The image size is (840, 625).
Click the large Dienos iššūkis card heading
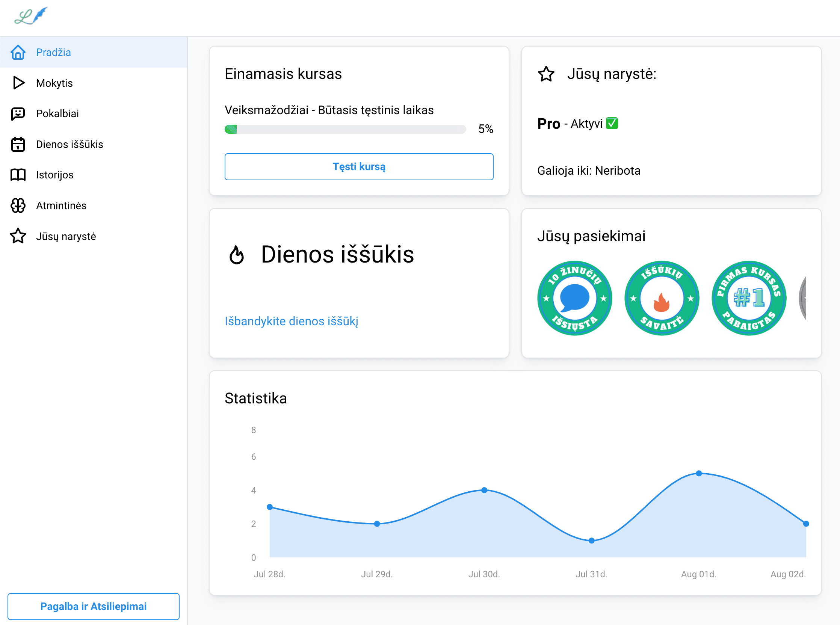337,254
